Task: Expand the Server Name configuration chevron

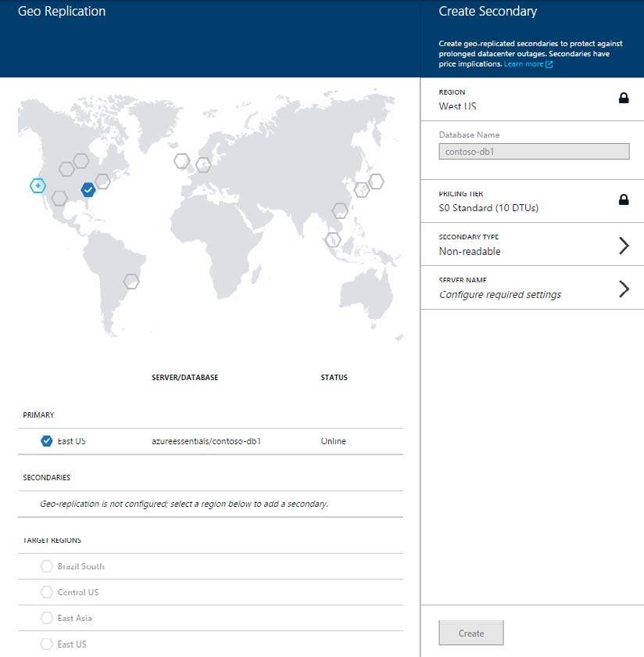Action: [623, 289]
